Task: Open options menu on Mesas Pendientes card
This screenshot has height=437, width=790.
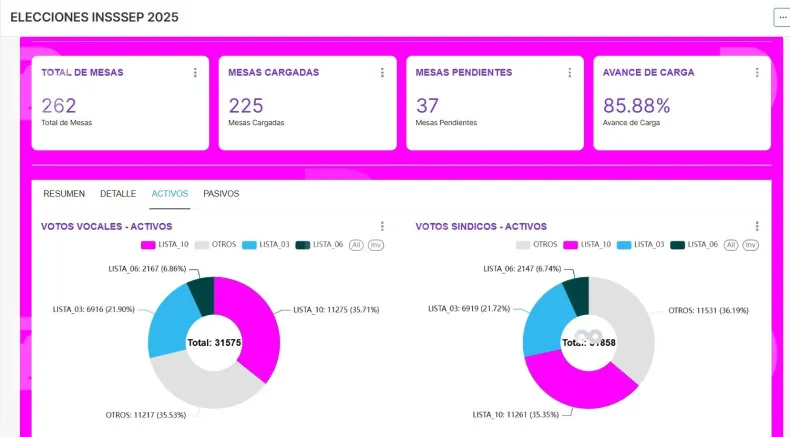Action: click(x=569, y=73)
